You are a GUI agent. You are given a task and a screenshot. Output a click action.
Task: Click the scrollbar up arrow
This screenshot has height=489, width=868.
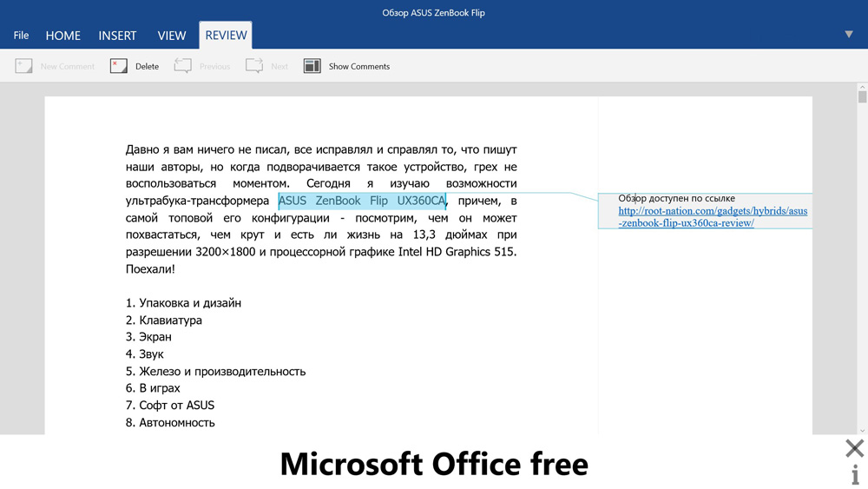point(862,87)
